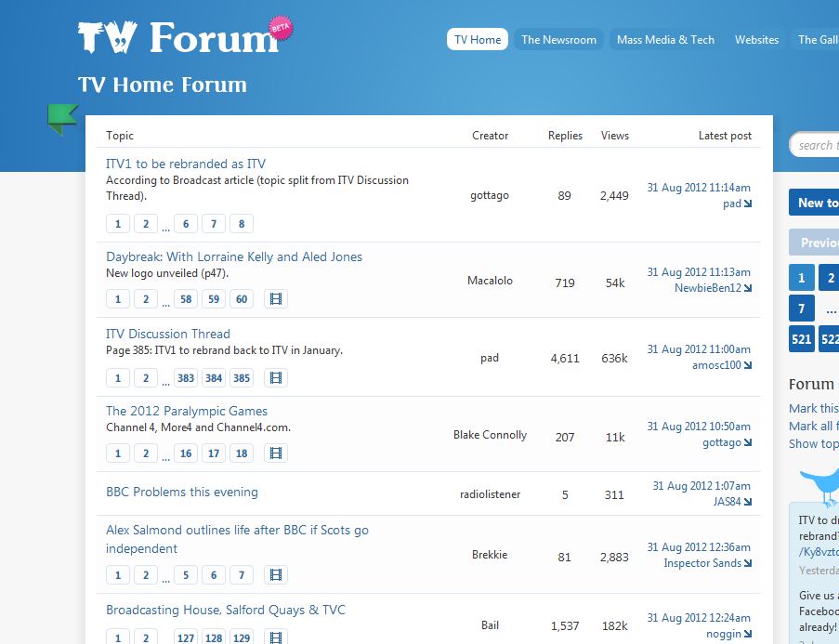Go to page 16 of Paralympic Games topic

coord(186,453)
